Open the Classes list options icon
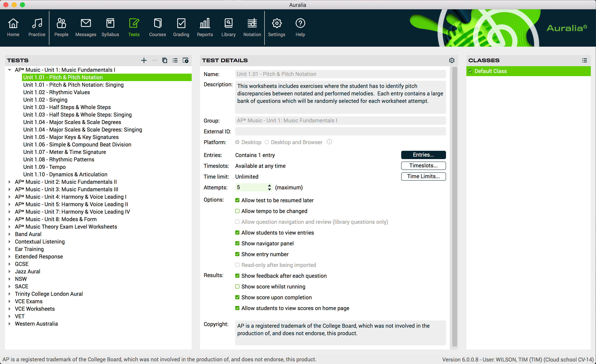Screen dimensions: 596x364 (585, 60)
